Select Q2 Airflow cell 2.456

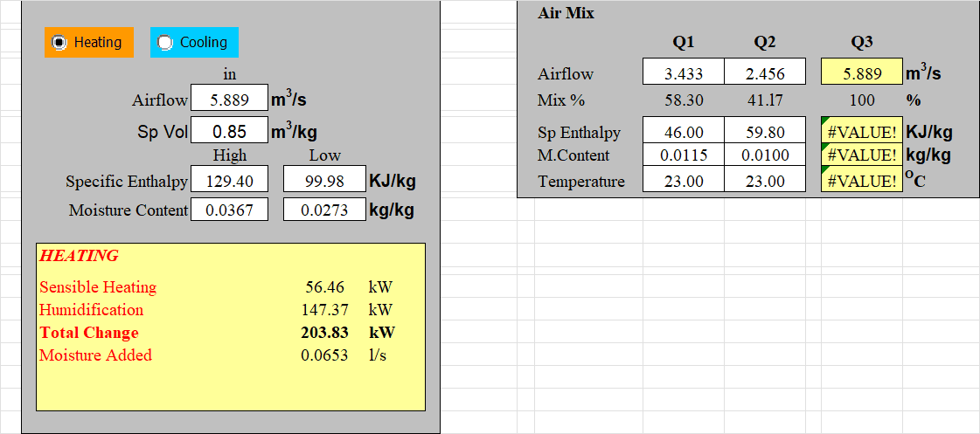point(764,73)
